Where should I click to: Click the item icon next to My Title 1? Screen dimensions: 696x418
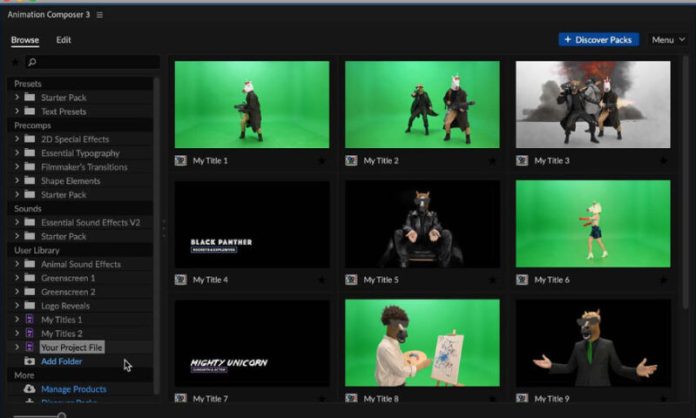pyautogui.click(x=180, y=160)
